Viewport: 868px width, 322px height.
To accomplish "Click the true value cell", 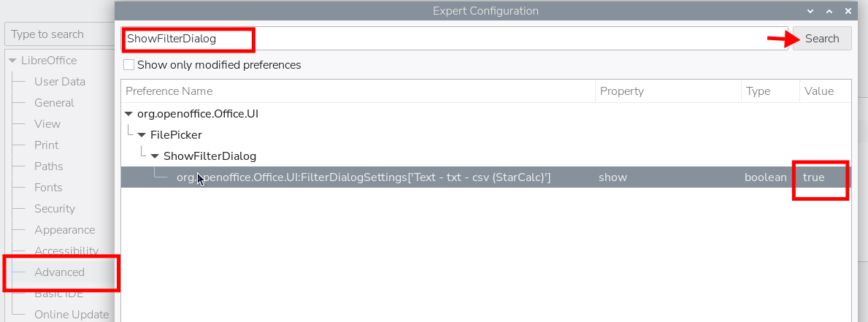I will (814, 177).
